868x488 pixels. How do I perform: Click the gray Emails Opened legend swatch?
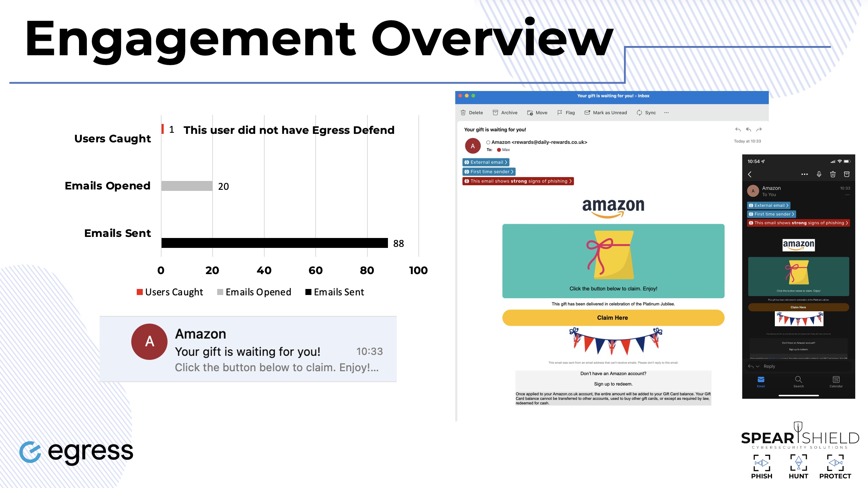pyautogui.click(x=220, y=292)
